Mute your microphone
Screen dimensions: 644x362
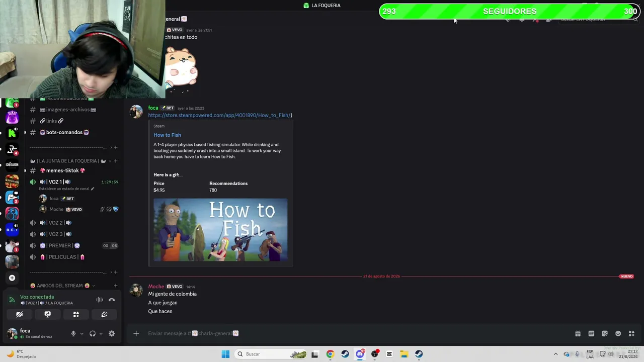pos(73,333)
